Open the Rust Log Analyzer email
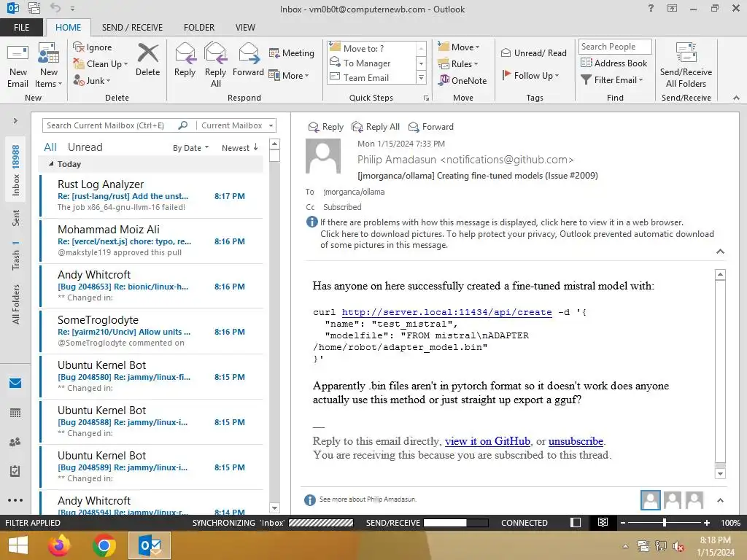The width and height of the screenshot is (747, 560). 152,195
